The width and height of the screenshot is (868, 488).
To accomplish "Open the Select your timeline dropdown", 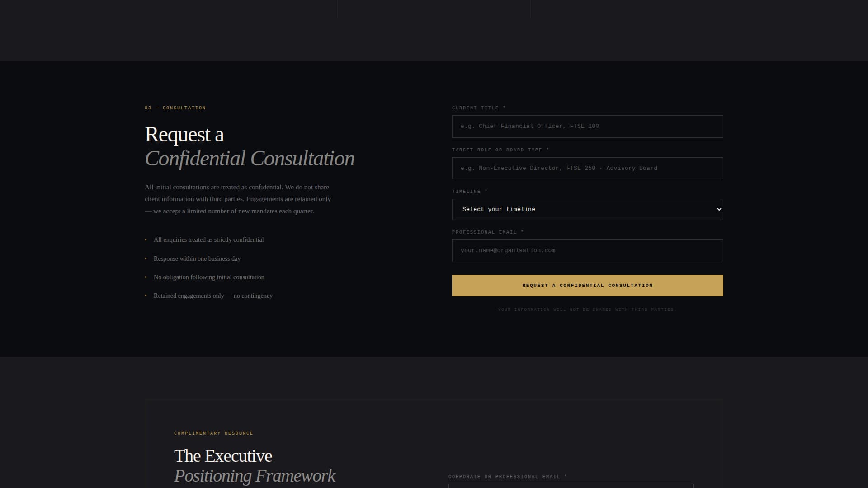I will coord(587,209).
